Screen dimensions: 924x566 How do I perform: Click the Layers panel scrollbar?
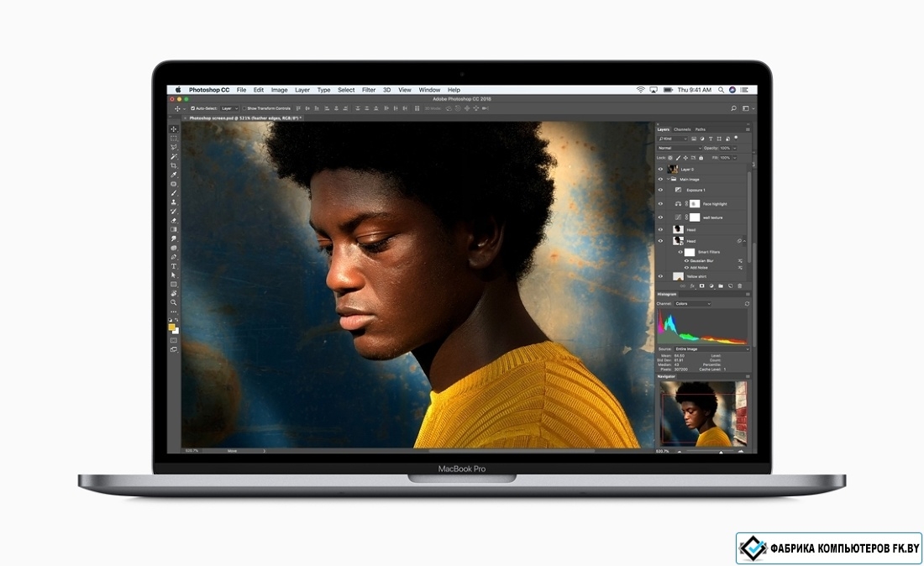coord(749,217)
